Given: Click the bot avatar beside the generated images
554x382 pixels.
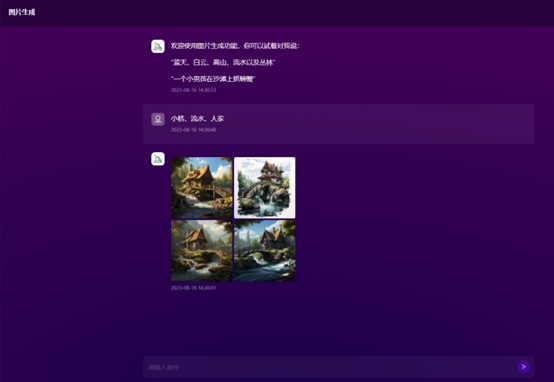Looking at the screenshot, I should [158, 159].
